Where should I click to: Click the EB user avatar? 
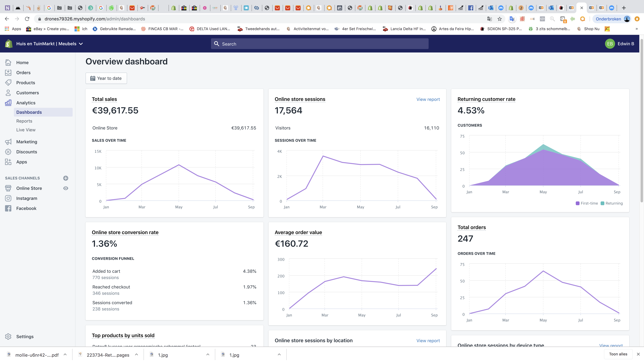point(610,44)
